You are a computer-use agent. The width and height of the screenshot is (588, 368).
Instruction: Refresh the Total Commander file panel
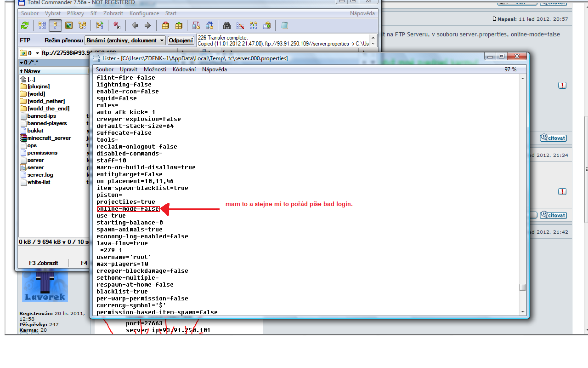point(25,25)
